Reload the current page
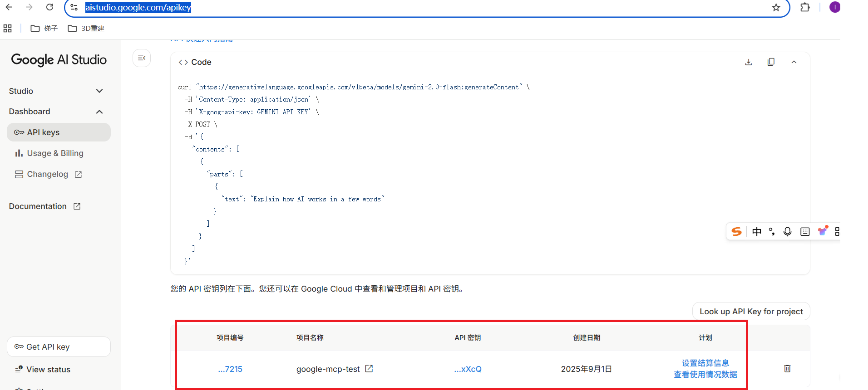This screenshot has width=868, height=390. coord(50,7)
